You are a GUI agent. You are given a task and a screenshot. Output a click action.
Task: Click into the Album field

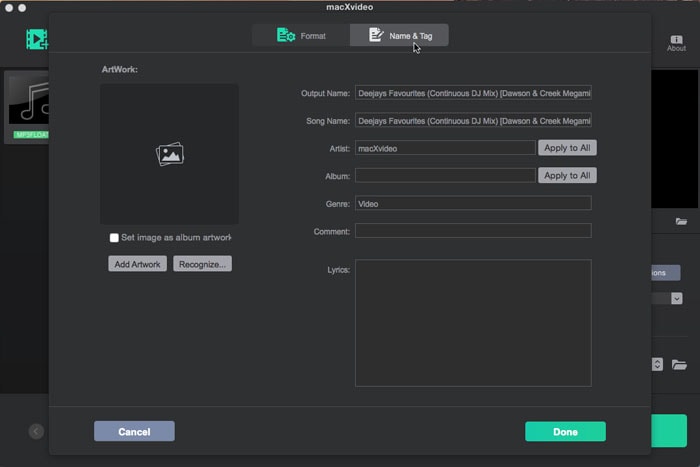click(x=445, y=176)
